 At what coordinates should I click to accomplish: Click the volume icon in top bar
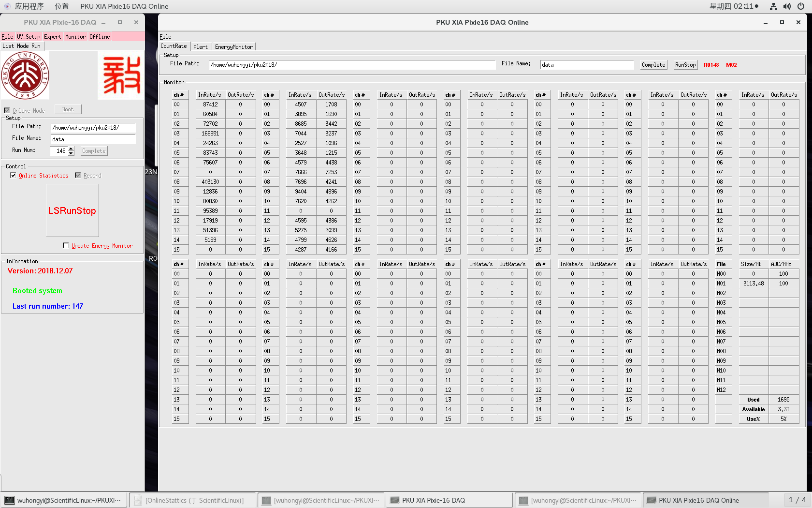click(787, 6)
